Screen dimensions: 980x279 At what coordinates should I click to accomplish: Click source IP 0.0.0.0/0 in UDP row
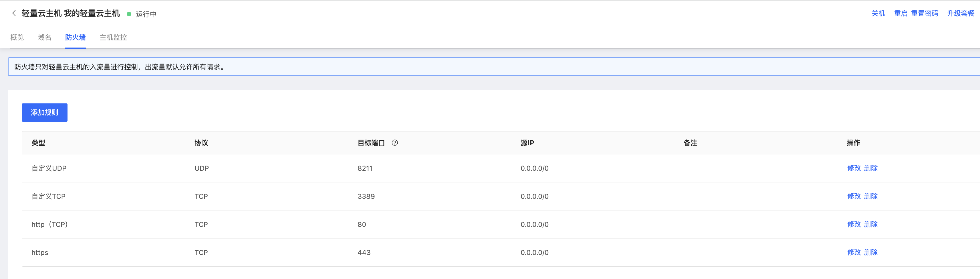point(535,168)
